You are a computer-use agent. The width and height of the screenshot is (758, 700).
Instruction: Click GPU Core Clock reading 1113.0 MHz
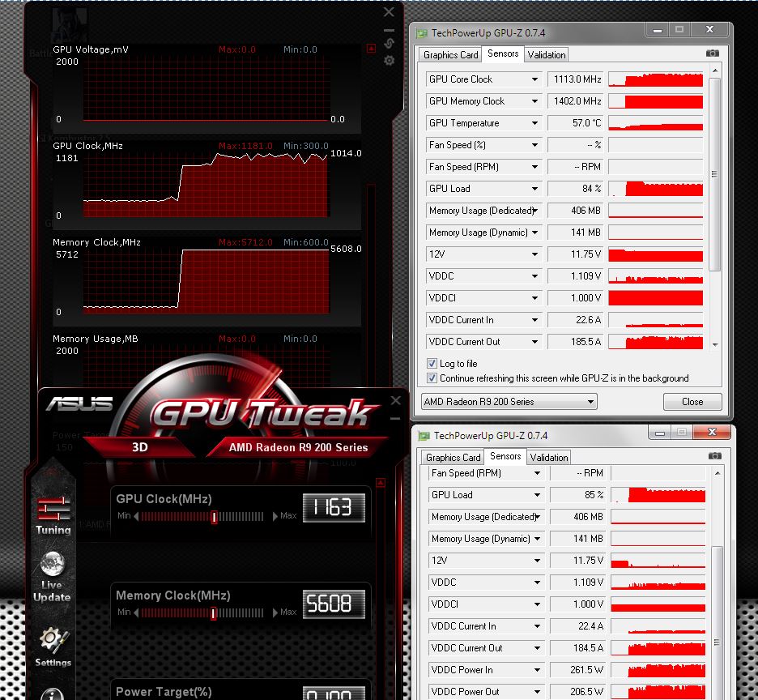point(575,79)
